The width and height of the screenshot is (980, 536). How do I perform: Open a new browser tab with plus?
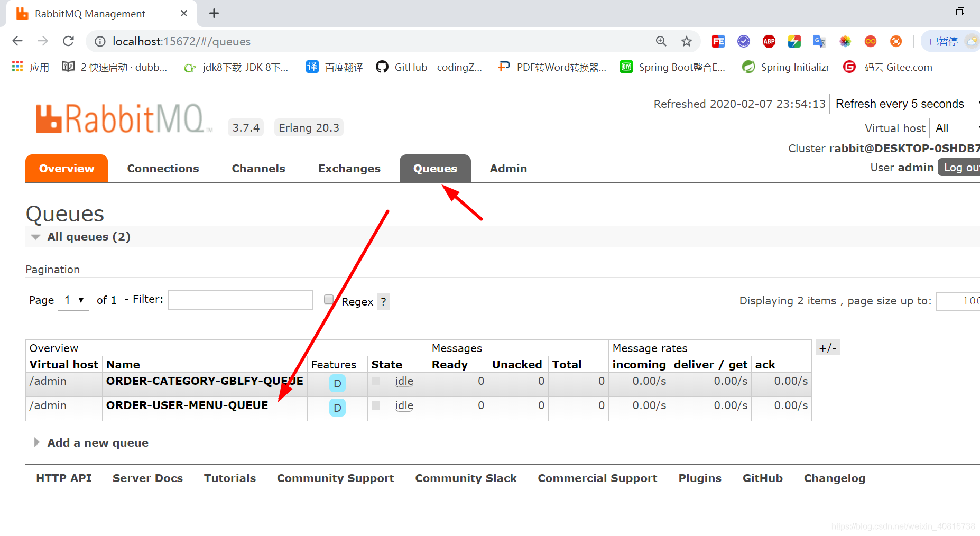214,14
